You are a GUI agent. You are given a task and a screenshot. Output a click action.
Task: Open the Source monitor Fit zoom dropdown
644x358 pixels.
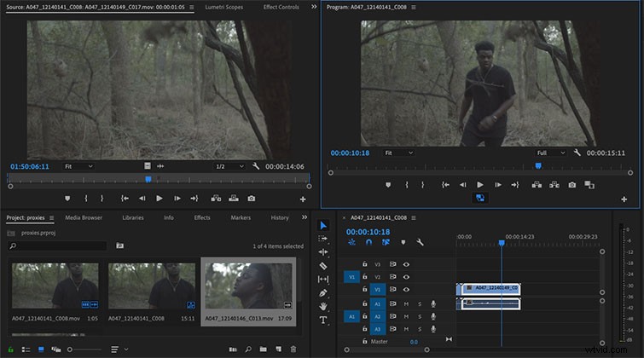click(x=78, y=166)
